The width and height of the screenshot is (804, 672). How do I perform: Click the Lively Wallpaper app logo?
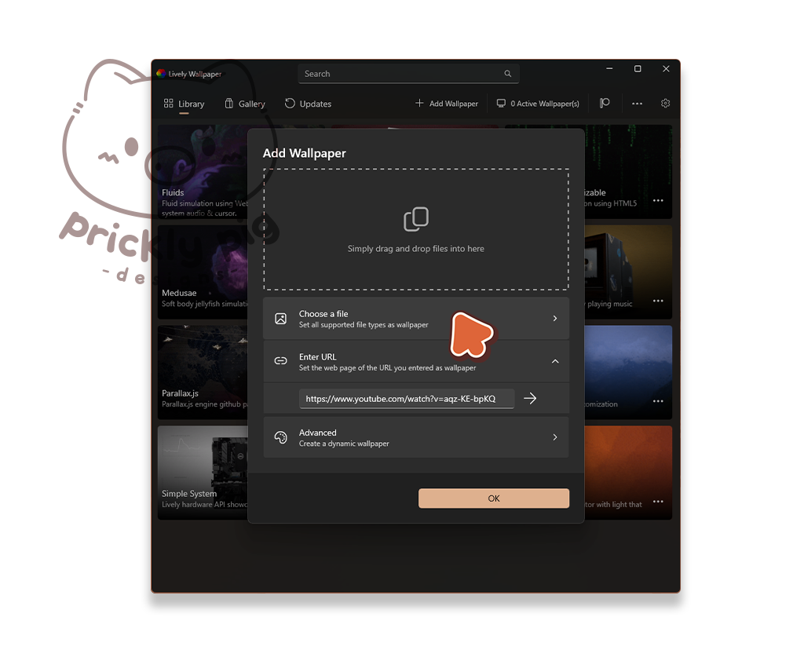point(161,73)
